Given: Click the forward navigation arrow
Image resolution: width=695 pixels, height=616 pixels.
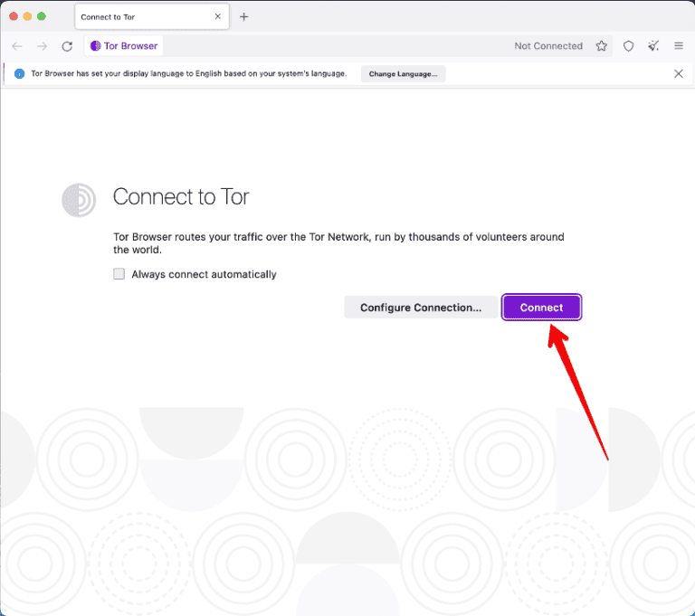Looking at the screenshot, I should [x=42, y=46].
